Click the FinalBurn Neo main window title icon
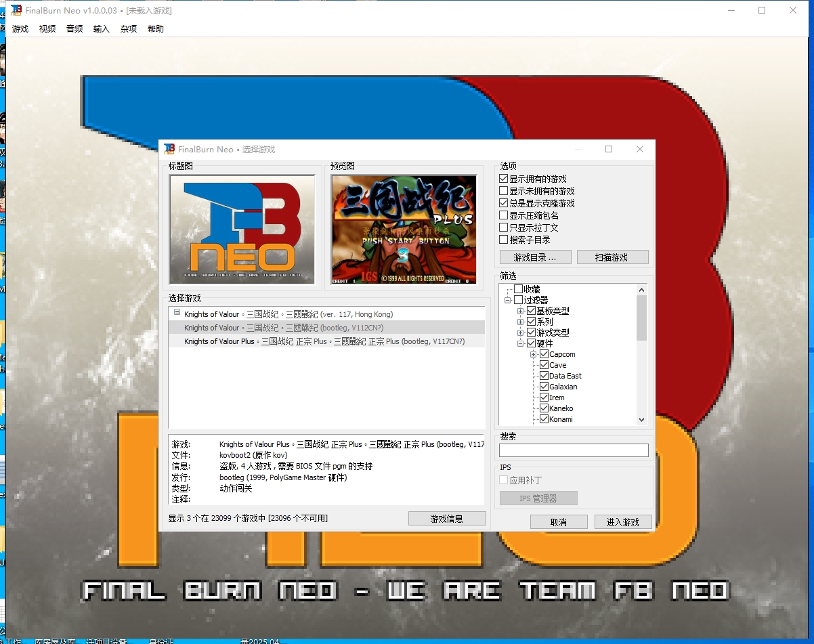This screenshot has width=814, height=644. tap(16, 10)
